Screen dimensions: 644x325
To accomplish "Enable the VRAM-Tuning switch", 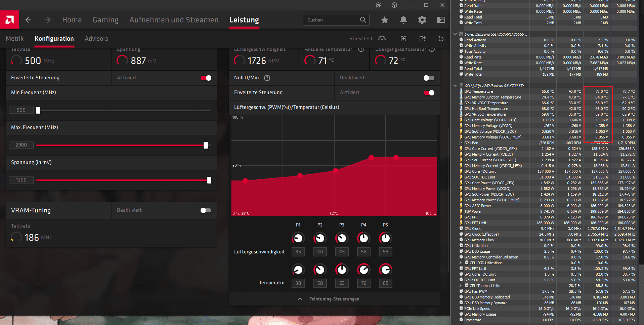I will pyautogui.click(x=206, y=210).
